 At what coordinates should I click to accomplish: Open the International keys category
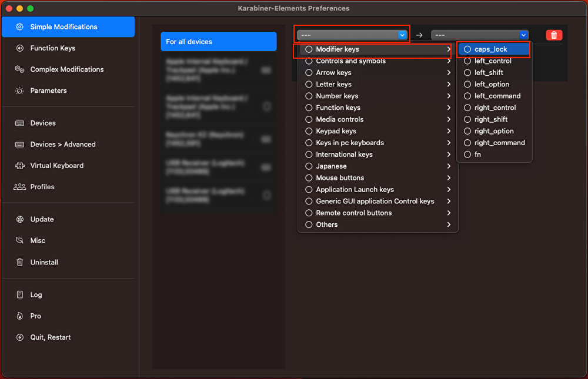coord(377,155)
